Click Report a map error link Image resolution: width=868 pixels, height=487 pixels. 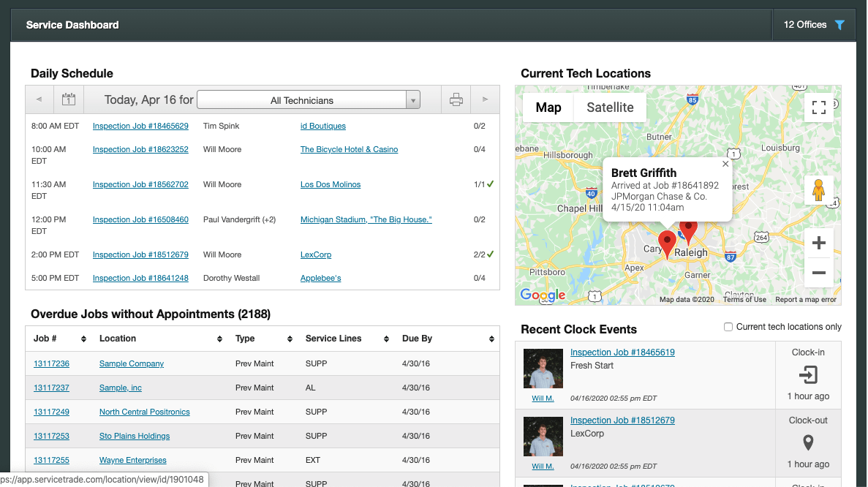click(x=805, y=299)
